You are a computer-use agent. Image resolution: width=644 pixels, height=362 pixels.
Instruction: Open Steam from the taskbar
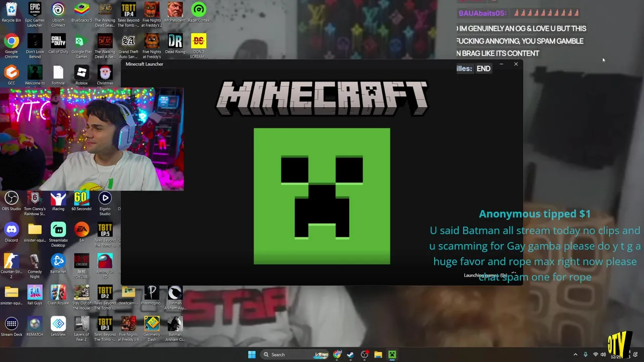[x=351, y=354]
